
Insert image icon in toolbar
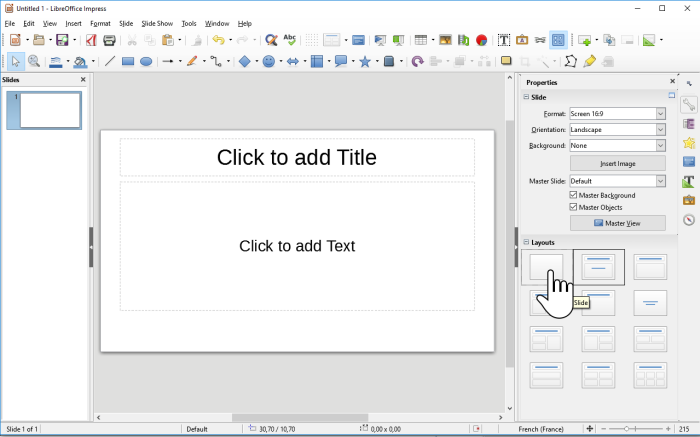[x=445, y=40]
